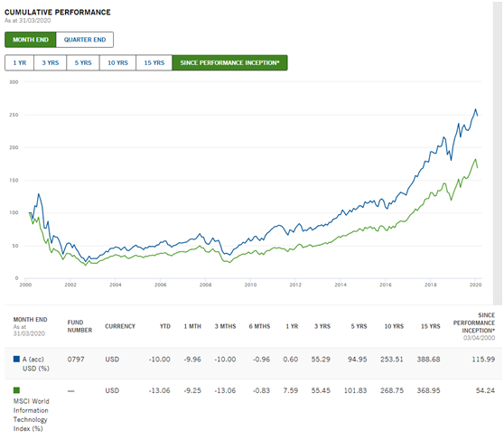Click the 10 YRS column header in table

pyautogui.click(x=394, y=326)
